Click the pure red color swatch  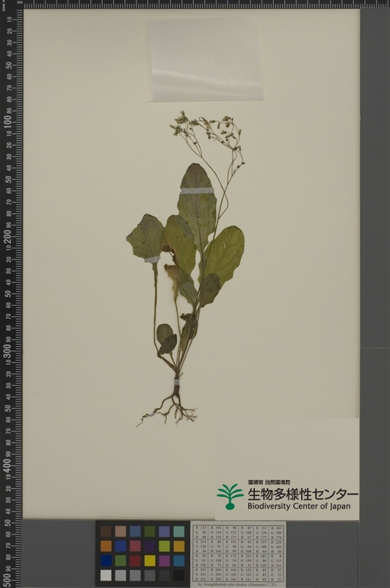(135, 561)
